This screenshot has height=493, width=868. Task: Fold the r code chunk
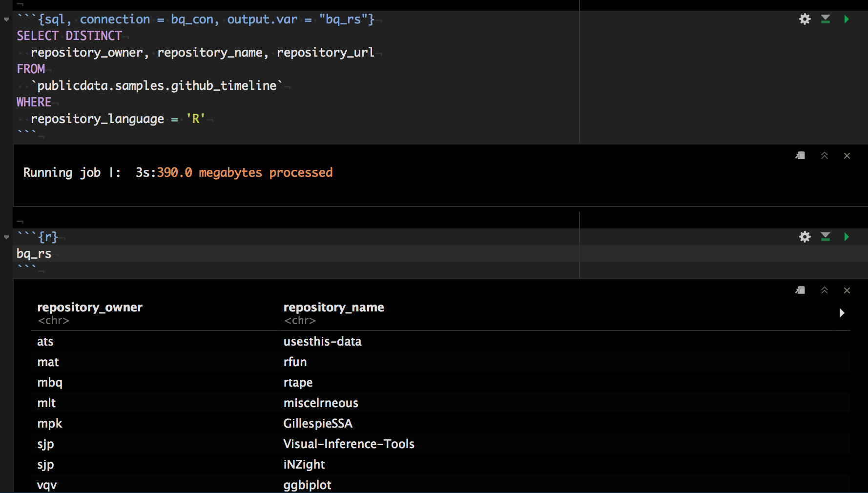6,237
